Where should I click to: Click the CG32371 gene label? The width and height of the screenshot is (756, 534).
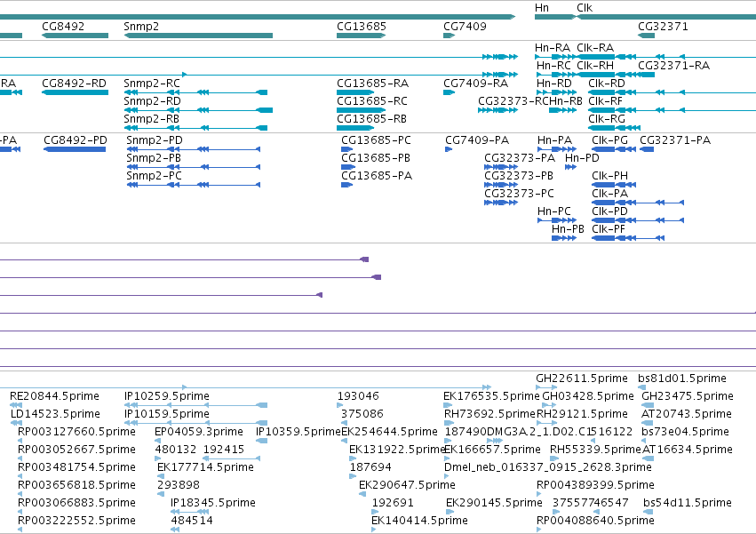[663, 27]
